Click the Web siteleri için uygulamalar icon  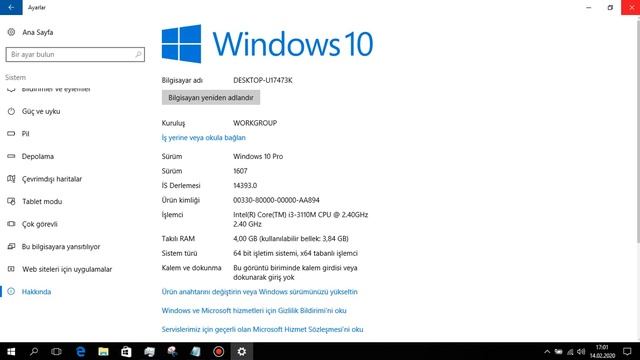pyautogui.click(x=11, y=269)
